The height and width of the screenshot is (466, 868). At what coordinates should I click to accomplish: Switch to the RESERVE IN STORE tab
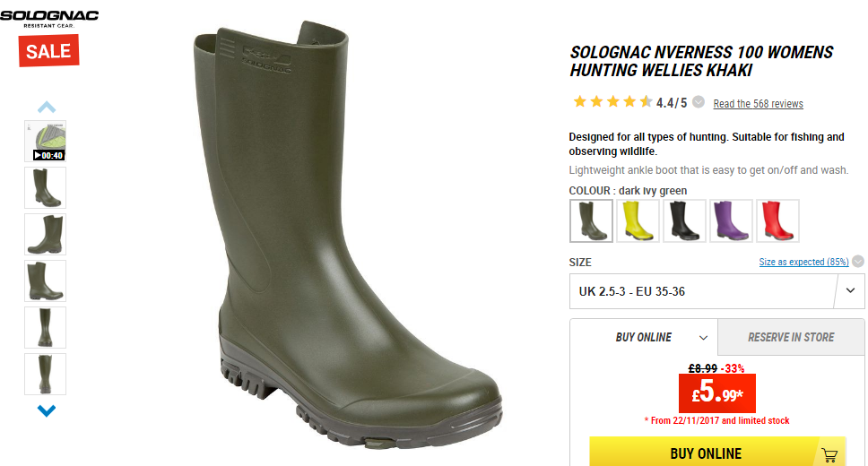[x=791, y=337]
